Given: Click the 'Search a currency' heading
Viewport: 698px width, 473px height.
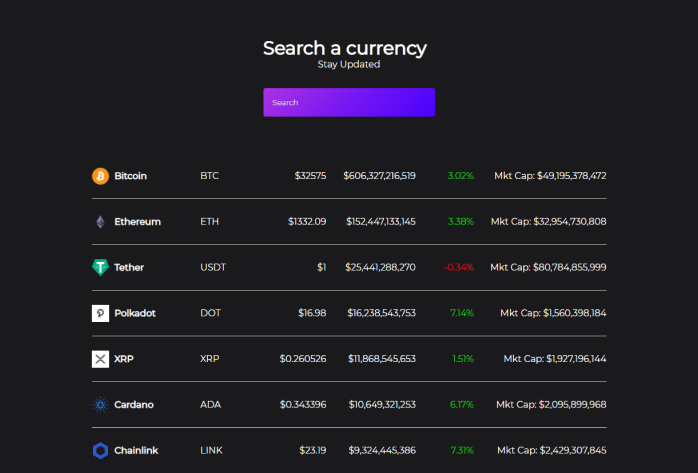Looking at the screenshot, I should pos(345,48).
